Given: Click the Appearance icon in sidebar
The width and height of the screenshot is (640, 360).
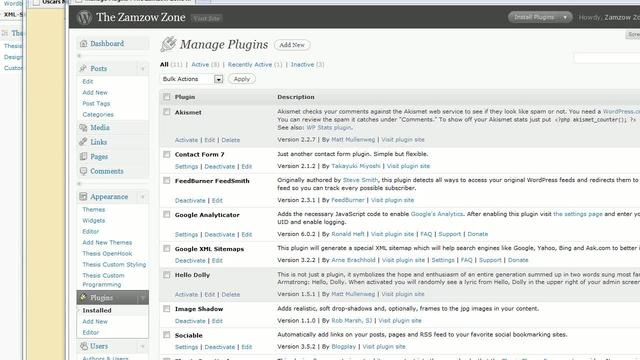Looking at the screenshot, I should 83,197.
